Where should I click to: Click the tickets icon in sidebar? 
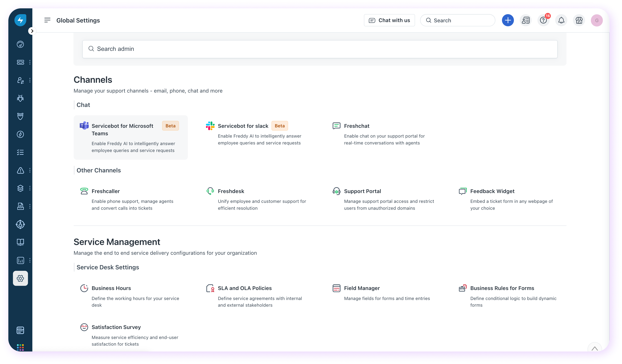20,62
